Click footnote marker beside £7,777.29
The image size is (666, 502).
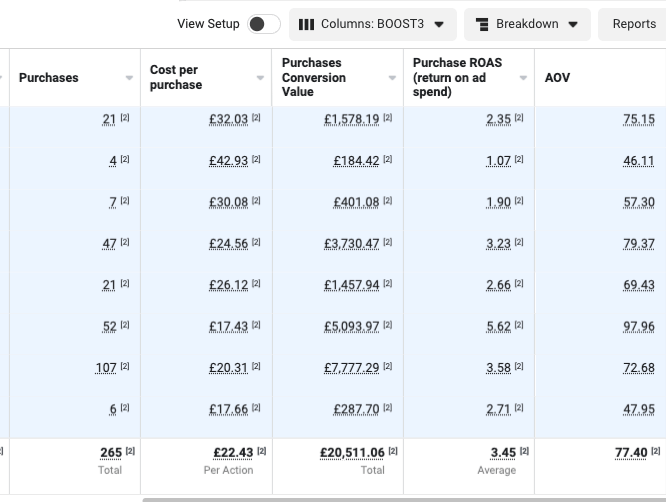[x=387, y=367]
